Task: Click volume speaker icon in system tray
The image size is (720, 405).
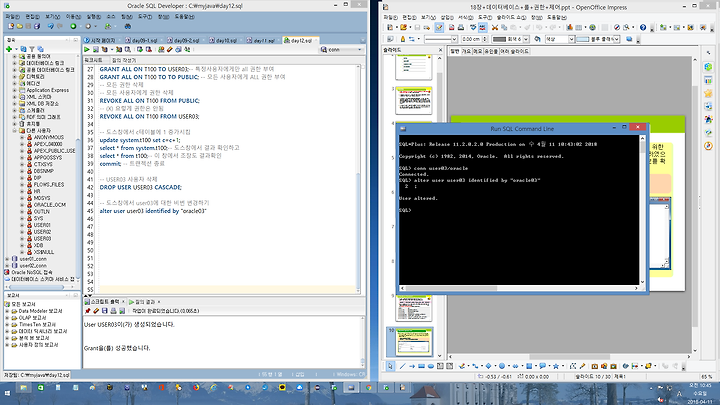Action: tap(661, 400)
